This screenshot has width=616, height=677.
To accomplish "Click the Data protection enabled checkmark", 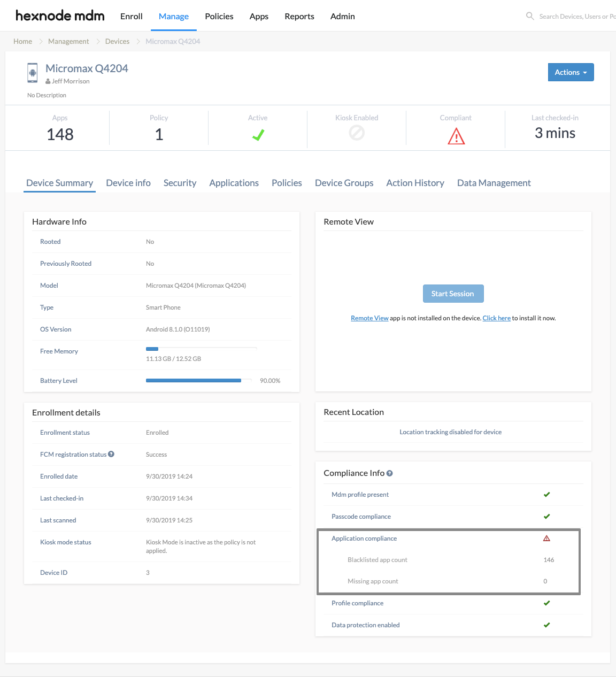I will pyautogui.click(x=546, y=625).
